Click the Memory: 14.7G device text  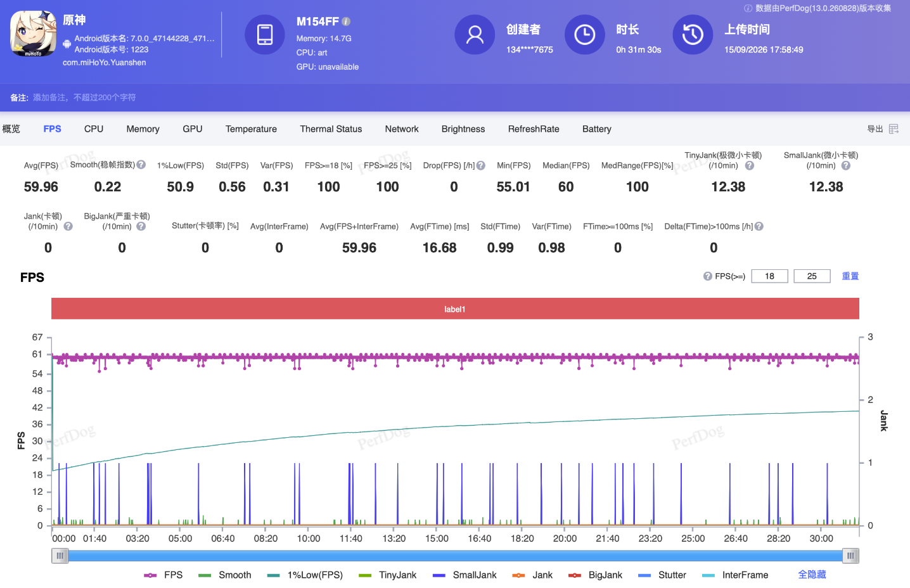(324, 39)
